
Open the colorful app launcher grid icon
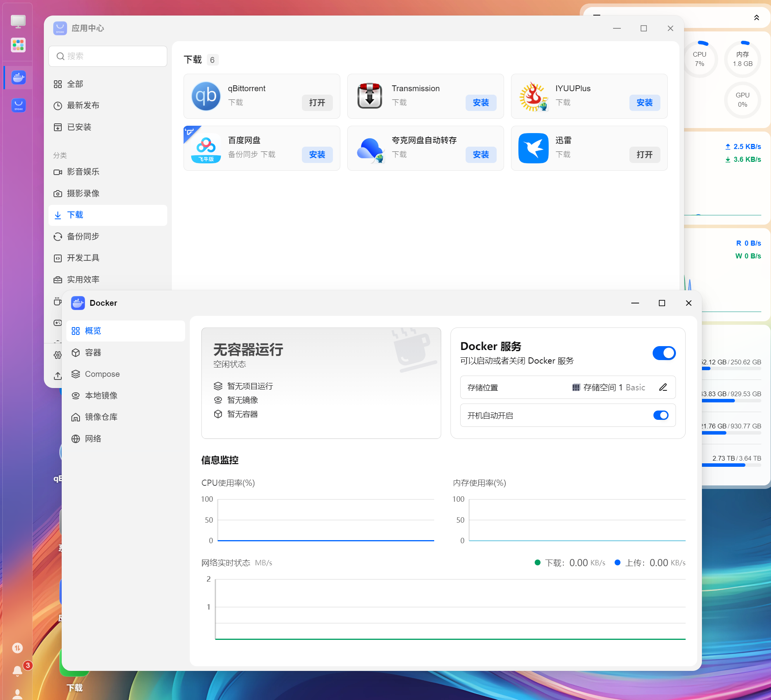[x=18, y=45]
